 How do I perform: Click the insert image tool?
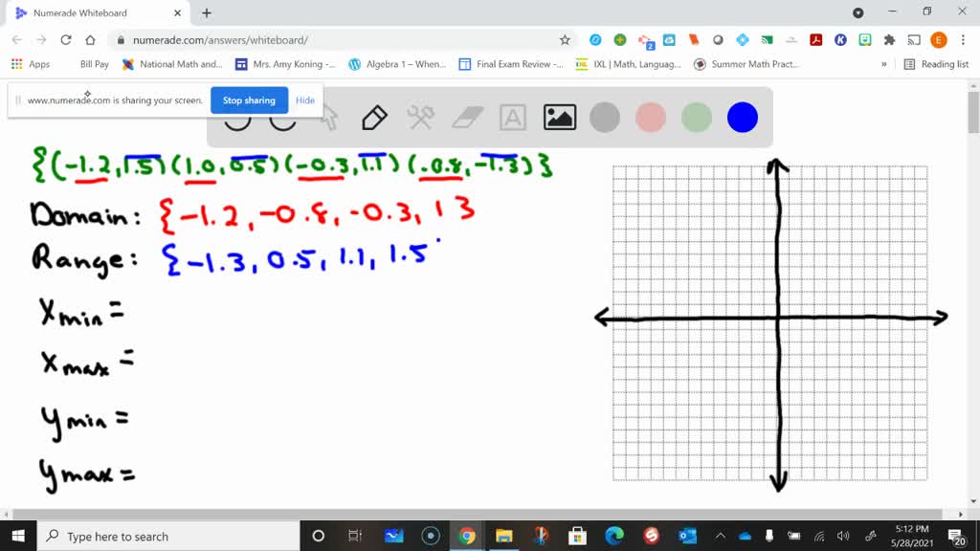559,117
